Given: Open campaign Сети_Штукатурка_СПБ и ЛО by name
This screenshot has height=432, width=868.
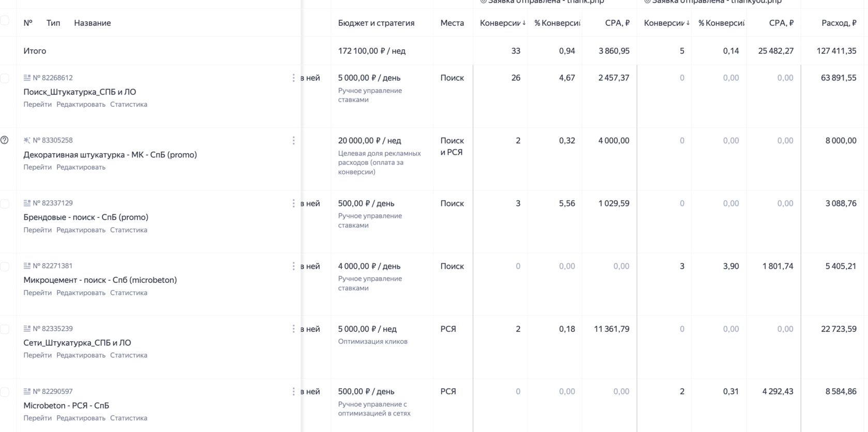Looking at the screenshot, I should [77, 343].
